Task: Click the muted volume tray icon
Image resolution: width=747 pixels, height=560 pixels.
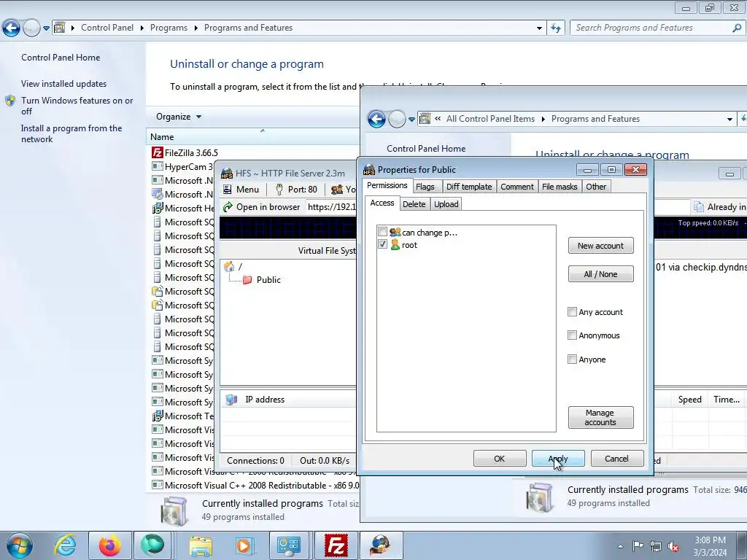Action: click(673, 547)
